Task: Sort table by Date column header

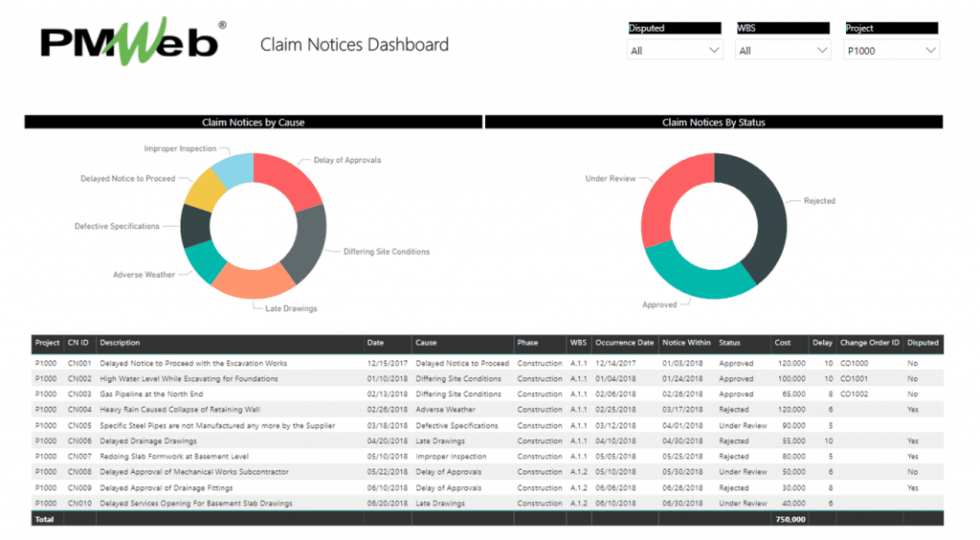Action: (375, 343)
